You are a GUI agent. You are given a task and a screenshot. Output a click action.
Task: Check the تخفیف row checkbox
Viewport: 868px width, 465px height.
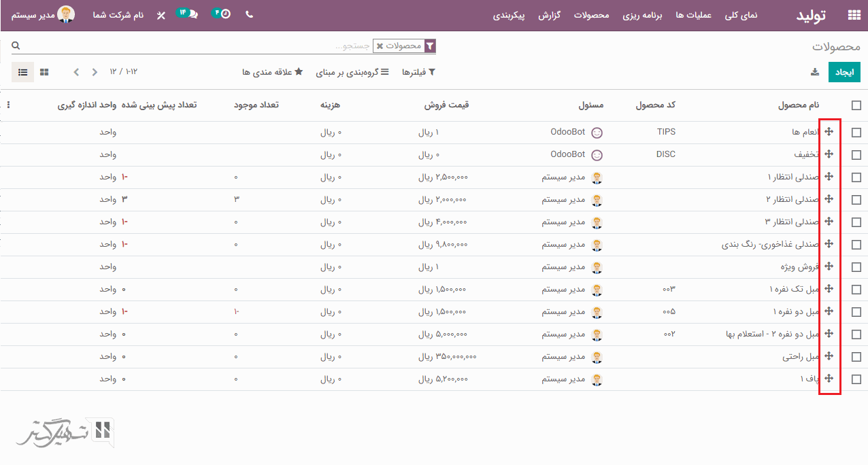(856, 155)
